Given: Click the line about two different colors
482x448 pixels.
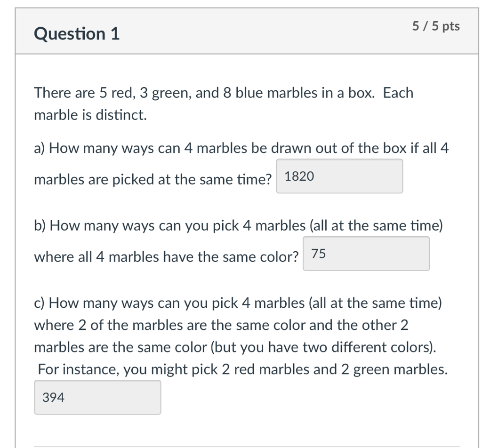Looking at the screenshot, I should point(235,347).
